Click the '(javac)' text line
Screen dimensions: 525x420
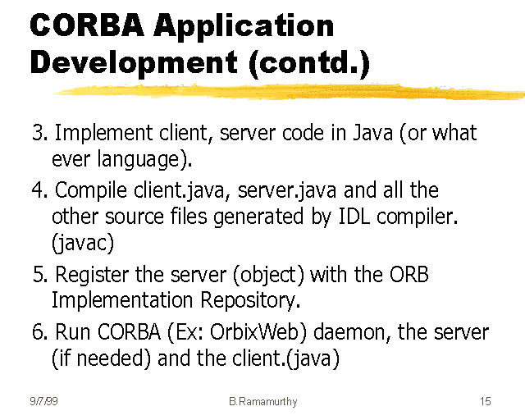[x=84, y=244]
